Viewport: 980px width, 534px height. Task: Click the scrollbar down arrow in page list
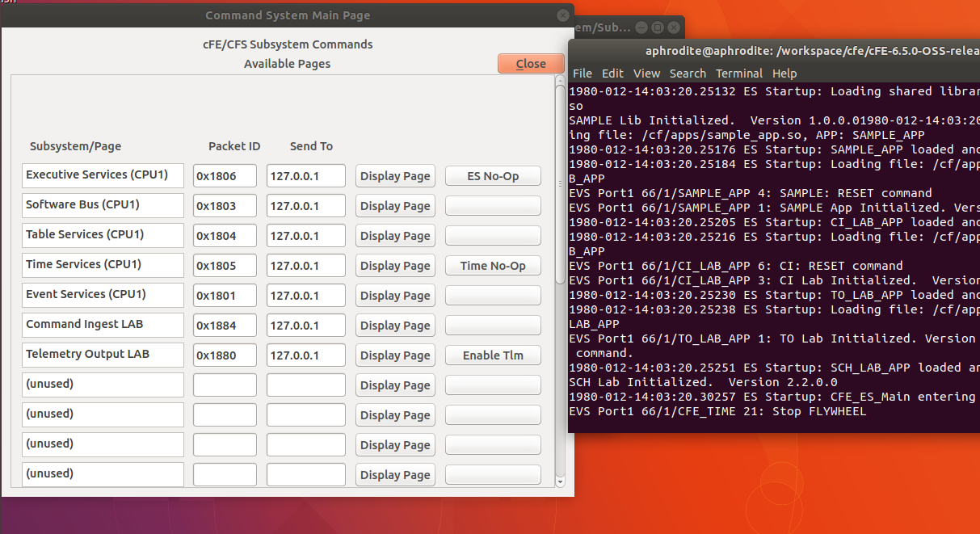(561, 481)
